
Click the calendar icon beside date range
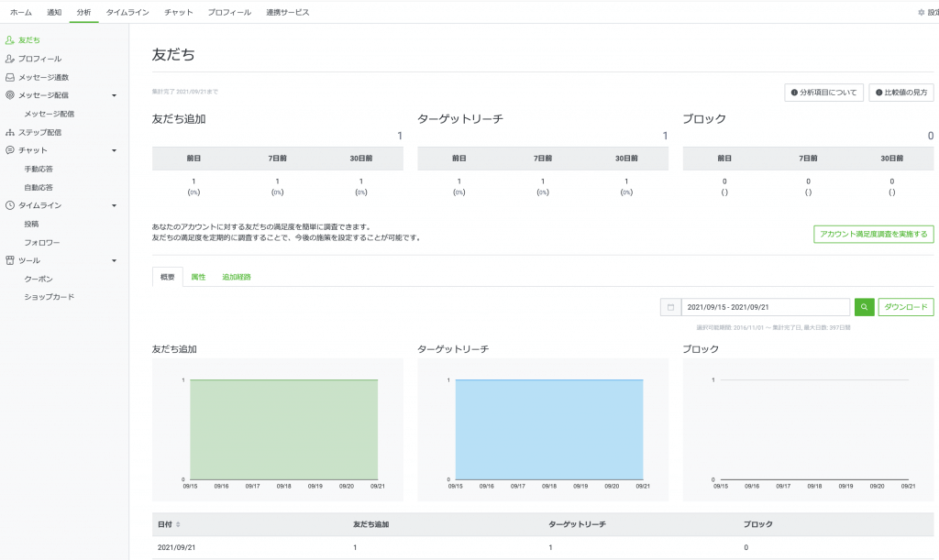coord(670,307)
